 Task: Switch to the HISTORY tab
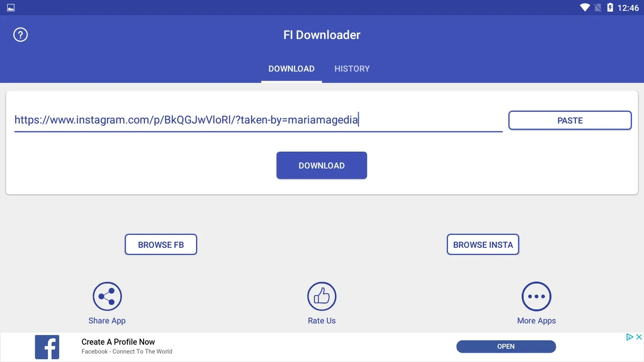[352, 69]
